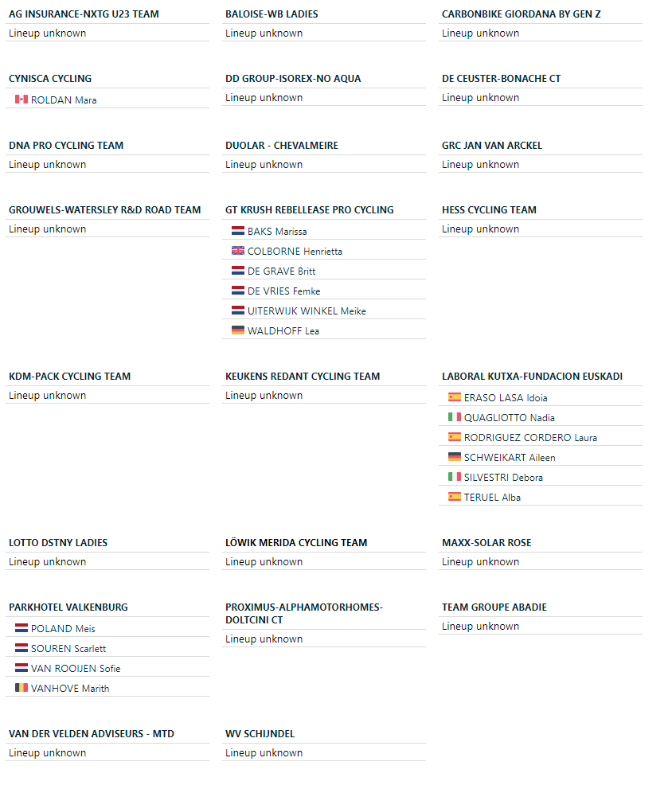This screenshot has width=672, height=789.
Task: Open rider SILVESTRI Debora
Action: pyautogui.click(x=503, y=477)
